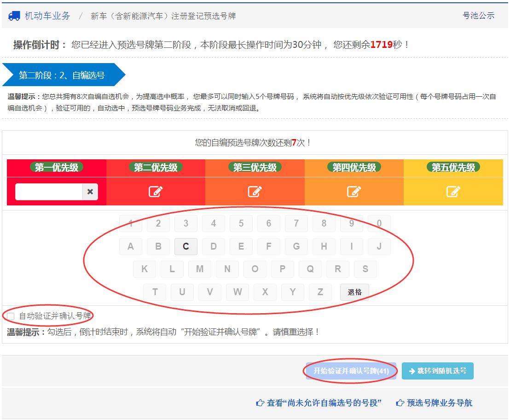Click 开始验证并确认号牌 button
Image resolution: width=510 pixels, height=420 pixels.
point(351,371)
